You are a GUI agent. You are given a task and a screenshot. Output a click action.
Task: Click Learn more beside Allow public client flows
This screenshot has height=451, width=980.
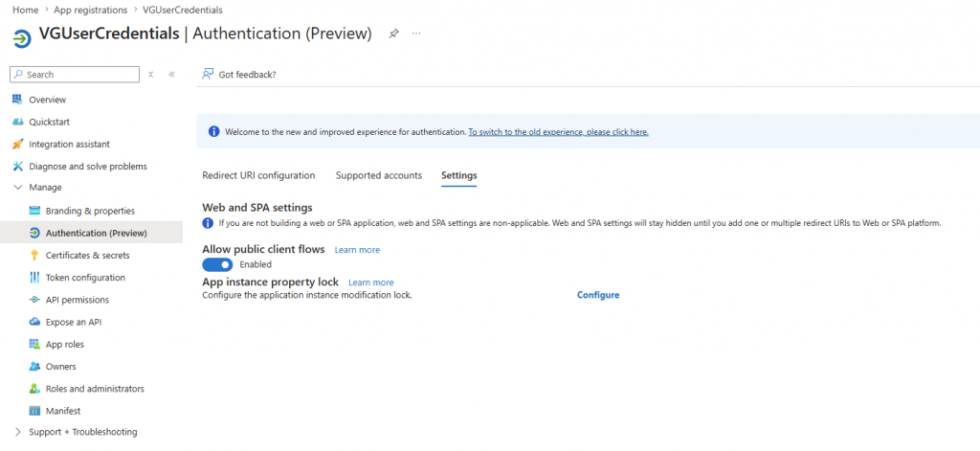358,250
